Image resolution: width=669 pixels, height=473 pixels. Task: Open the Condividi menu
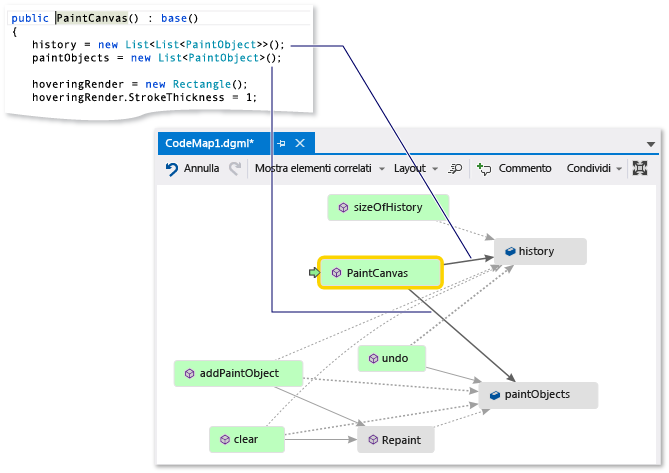tap(588, 168)
